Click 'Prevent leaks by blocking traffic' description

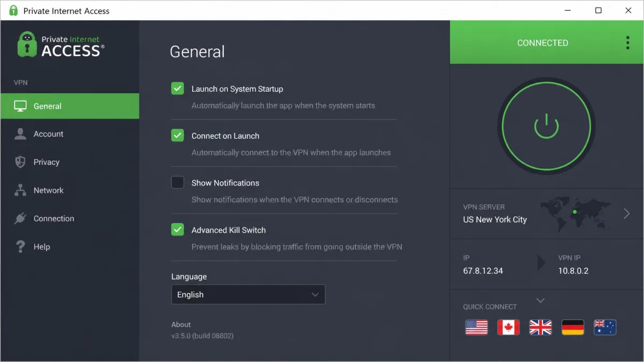pyautogui.click(x=297, y=247)
